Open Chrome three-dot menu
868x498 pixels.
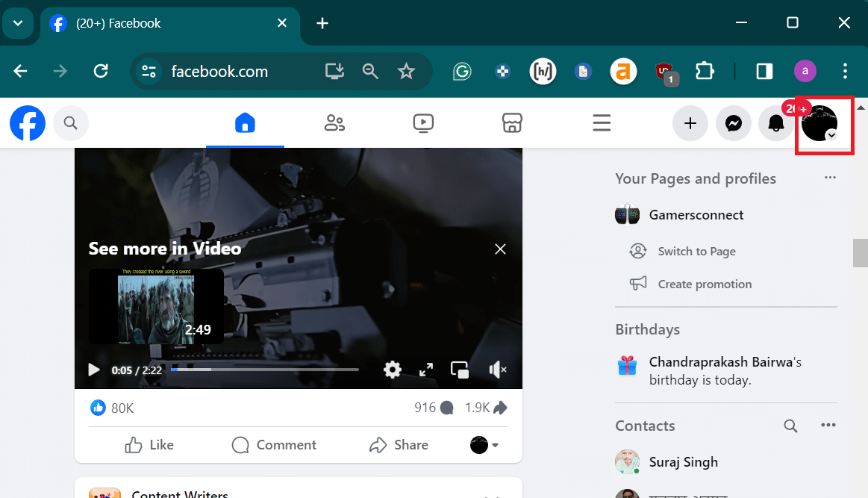(x=845, y=71)
